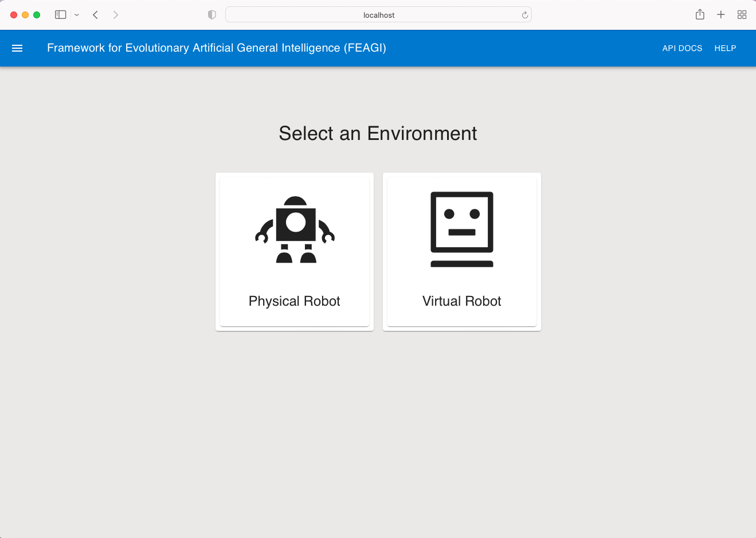Image resolution: width=756 pixels, height=538 pixels.
Task: Open a new tab with plus icon
Action: tap(721, 14)
